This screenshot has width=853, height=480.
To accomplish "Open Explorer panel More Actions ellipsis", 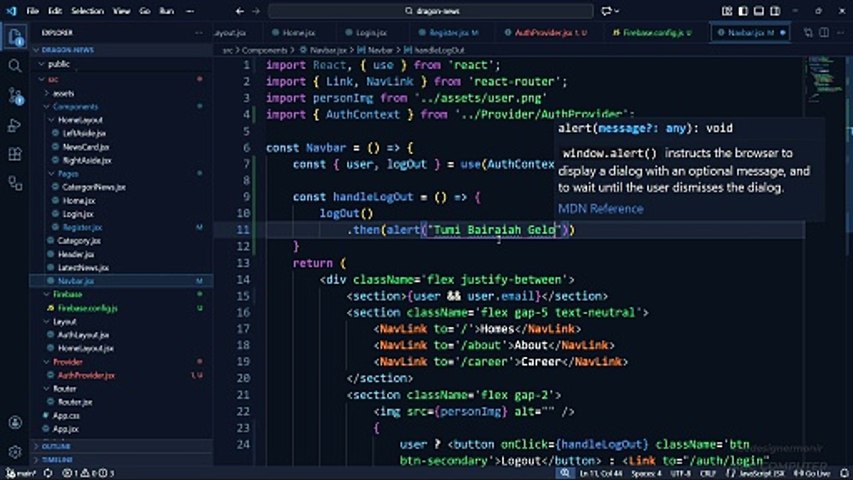I will click(x=199, y=33).
